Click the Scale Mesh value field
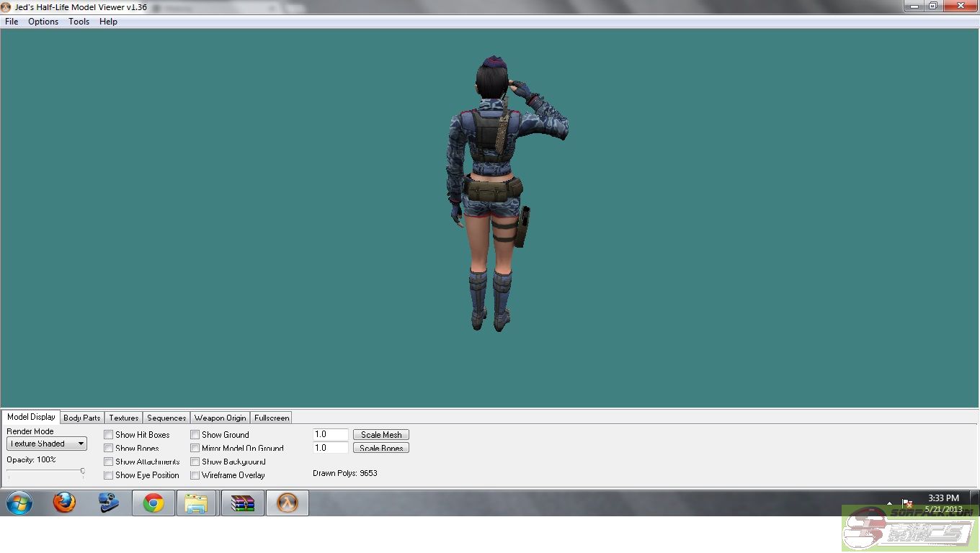This screenshot has height=553, width=980. tap(331, 435)
